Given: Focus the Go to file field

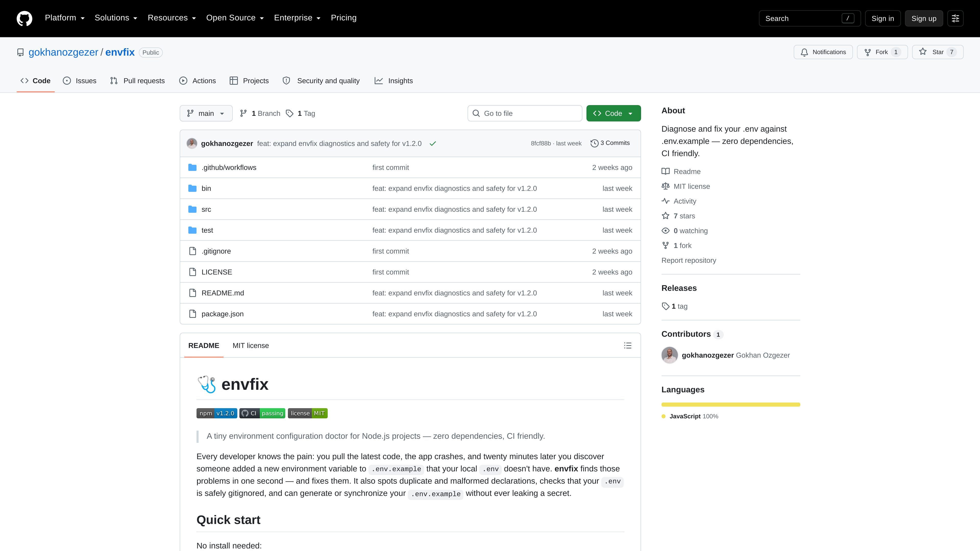Looking at the screenshot, I should tap(525, 113).
